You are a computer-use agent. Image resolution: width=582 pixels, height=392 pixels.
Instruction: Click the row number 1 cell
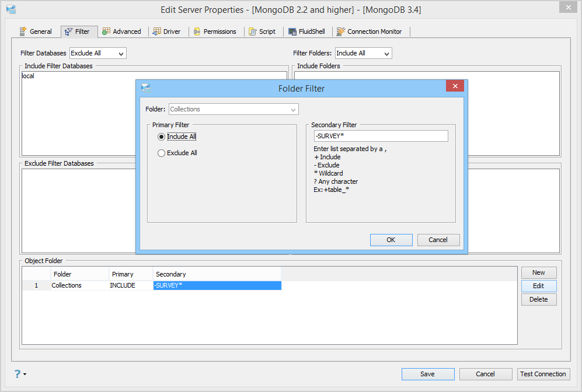pos(36,286)
